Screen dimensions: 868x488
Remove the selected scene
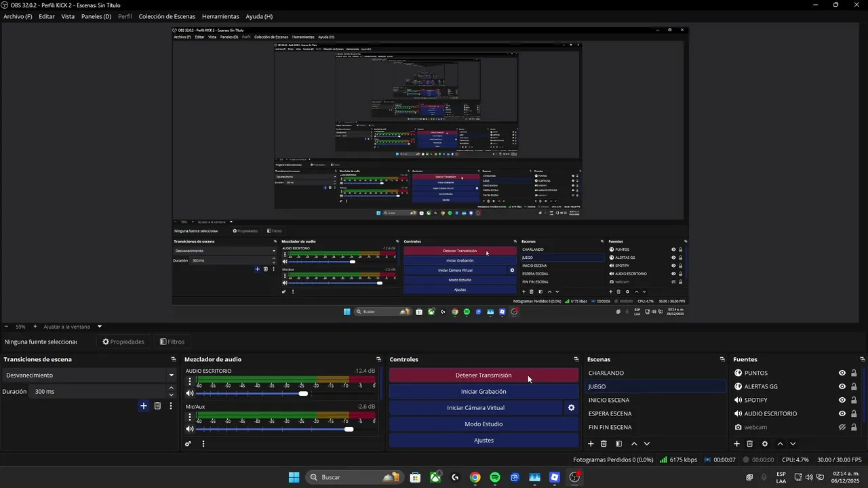(604, 444)
